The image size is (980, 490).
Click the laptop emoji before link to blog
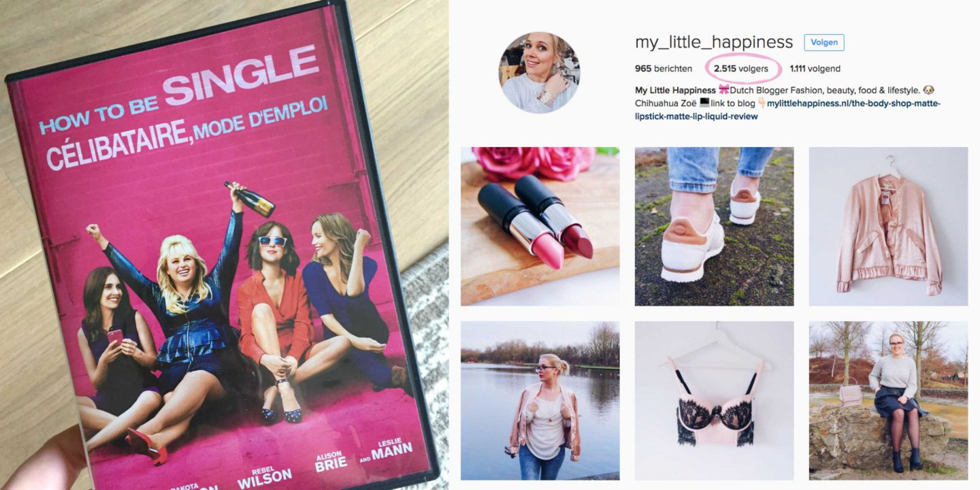coord(704,103)
